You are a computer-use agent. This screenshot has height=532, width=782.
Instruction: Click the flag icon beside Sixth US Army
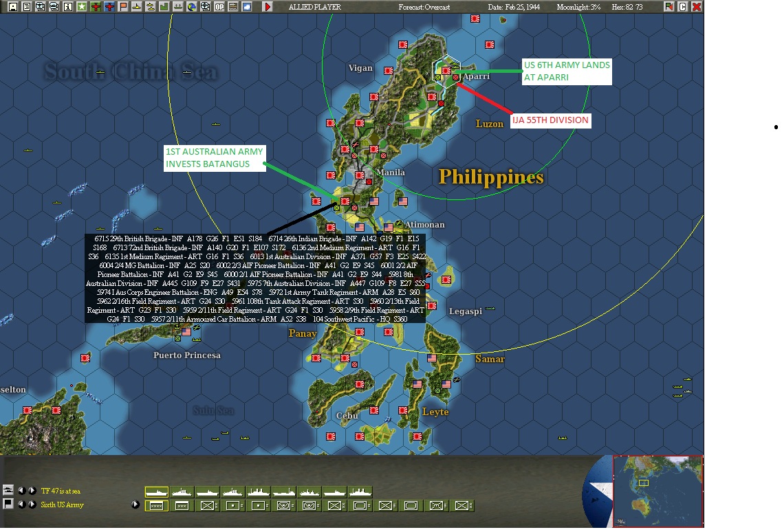tap(8, 504)
